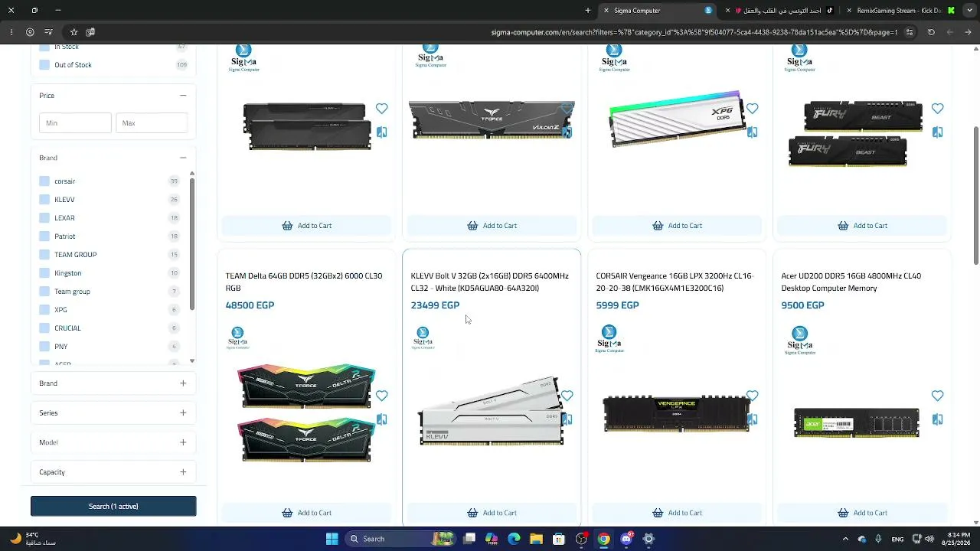Open Microsoft Store from the taskbar
This screenshot has height=551, width=980.
pyautogui.click(x=559, y=539)
